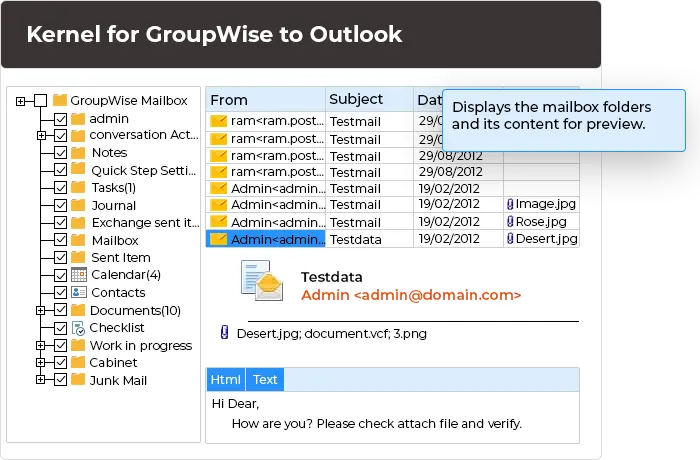The height and width of the screenshot is (460, 700).
Task: Click the Documents(10) folder icon
Action: click(x=78, y=310)
